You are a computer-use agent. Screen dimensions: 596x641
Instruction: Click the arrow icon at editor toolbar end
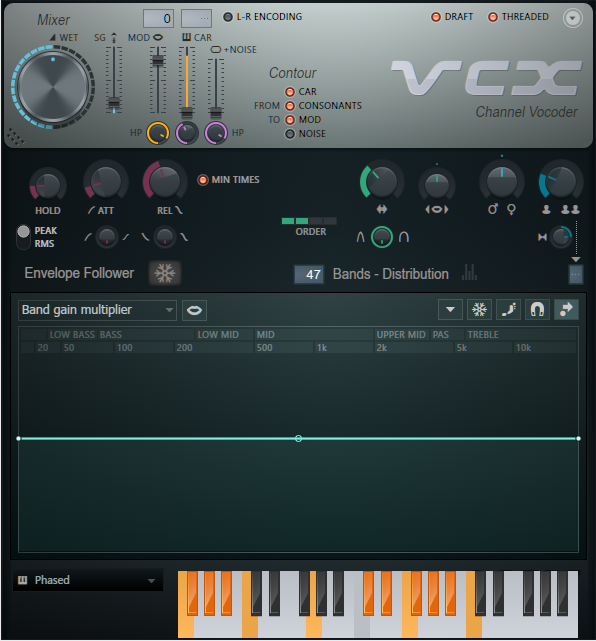pos(566,309)
